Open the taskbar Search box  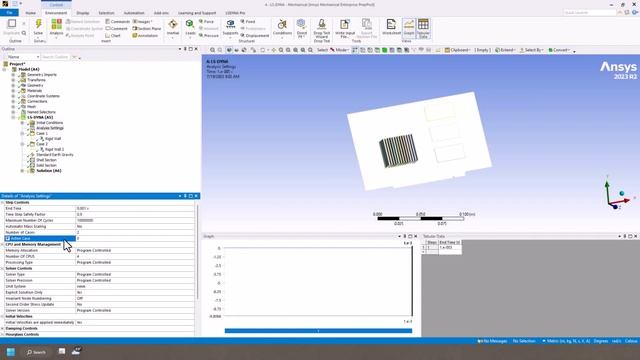coord(36,352)
